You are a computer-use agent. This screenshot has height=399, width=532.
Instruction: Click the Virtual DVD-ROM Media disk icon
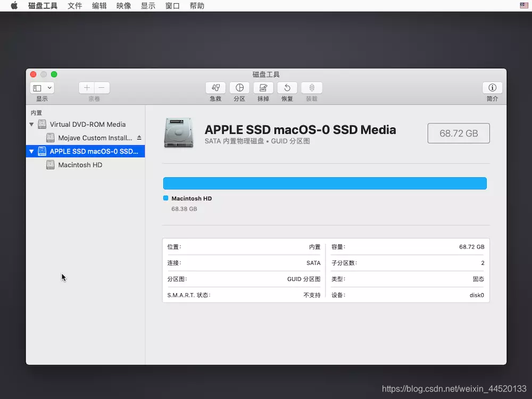click(42, 124)
